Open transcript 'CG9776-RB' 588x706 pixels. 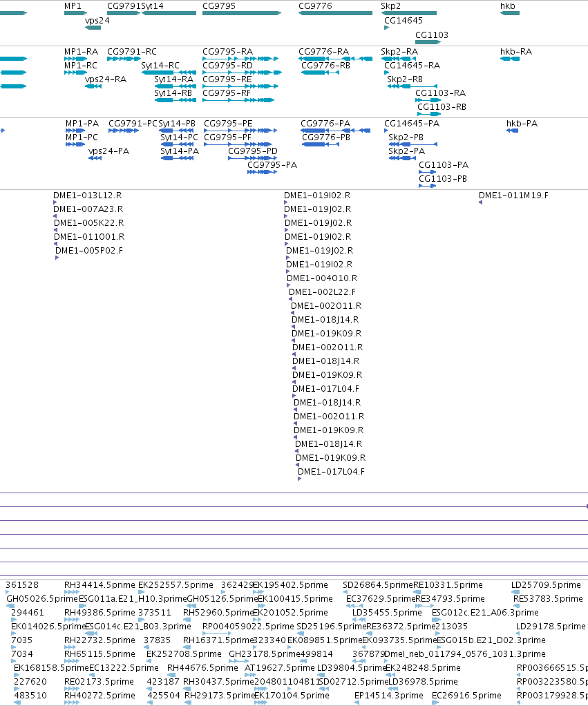[325, 66]
